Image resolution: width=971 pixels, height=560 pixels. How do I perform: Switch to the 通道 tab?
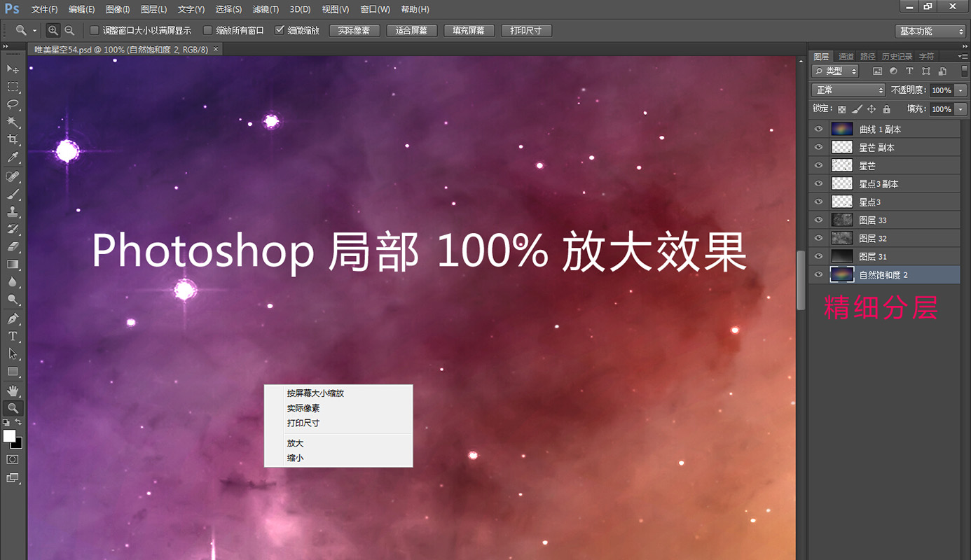coord(846,56)
